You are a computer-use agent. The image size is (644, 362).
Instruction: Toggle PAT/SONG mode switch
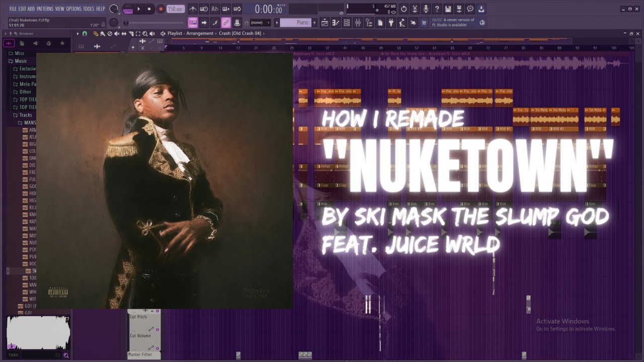tap(128, 9)
